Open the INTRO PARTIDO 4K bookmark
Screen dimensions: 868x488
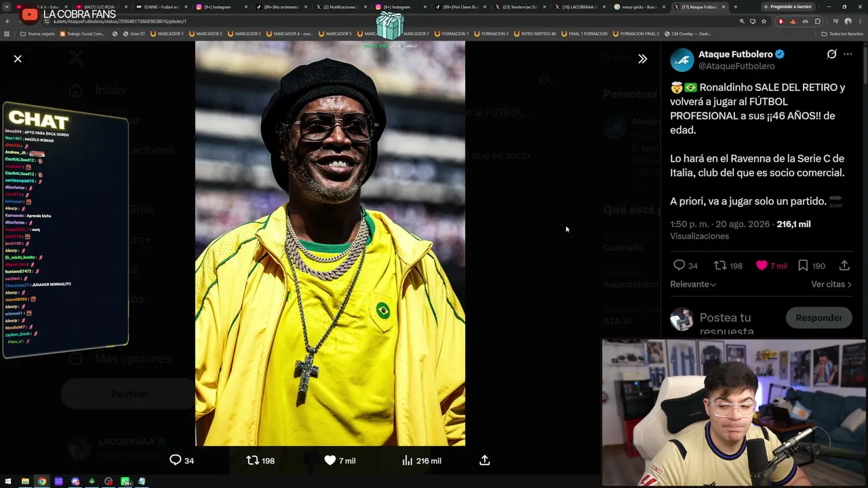point(534,34)
